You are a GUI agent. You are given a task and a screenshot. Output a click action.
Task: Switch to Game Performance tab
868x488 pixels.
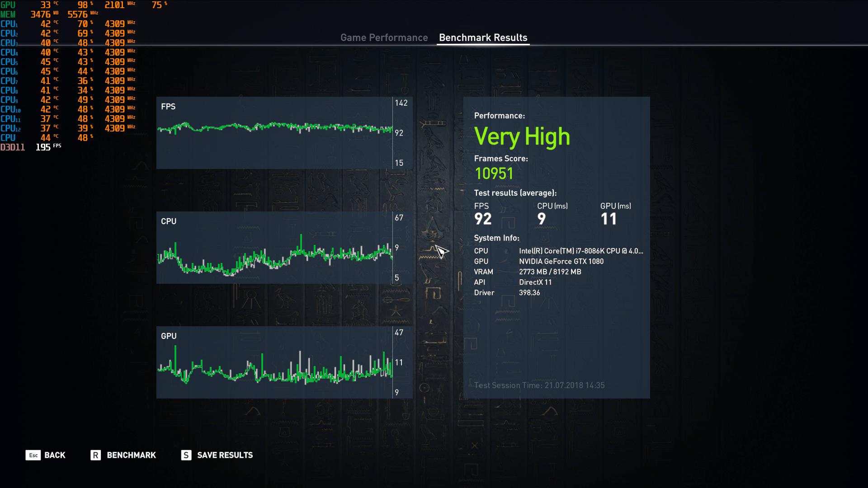[384, 38]
